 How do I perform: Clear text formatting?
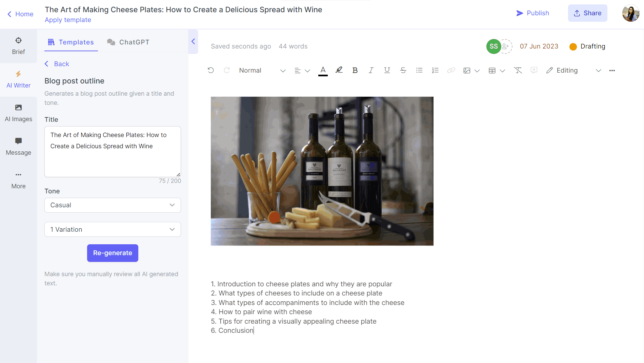coord(518,70)
